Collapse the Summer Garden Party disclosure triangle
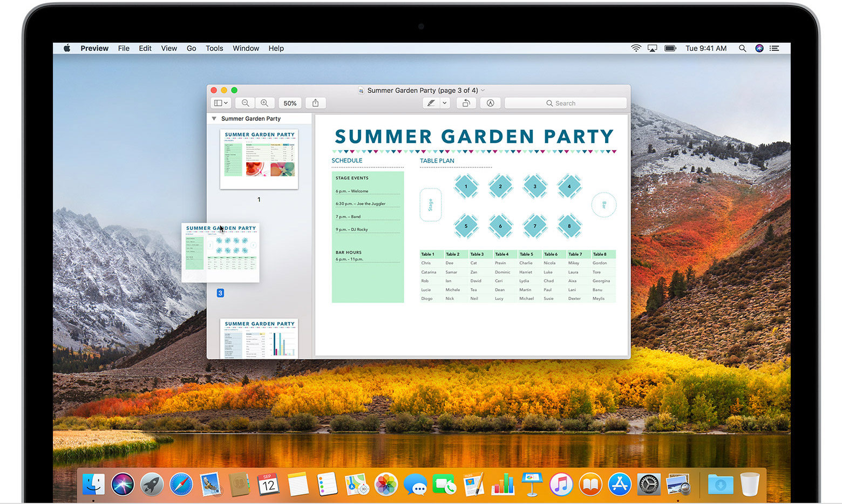Screen dimensions: 842x504 coord(214,118)
